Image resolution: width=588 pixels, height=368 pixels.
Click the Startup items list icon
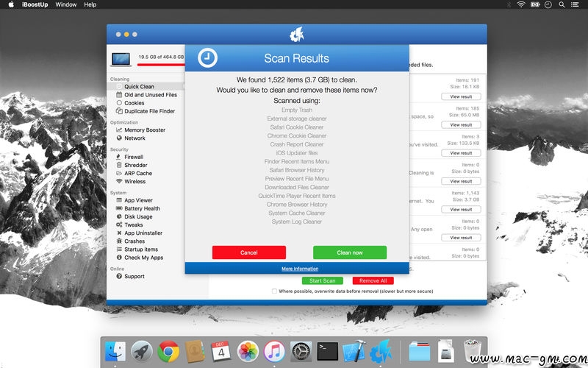click(x=119, y=250)
